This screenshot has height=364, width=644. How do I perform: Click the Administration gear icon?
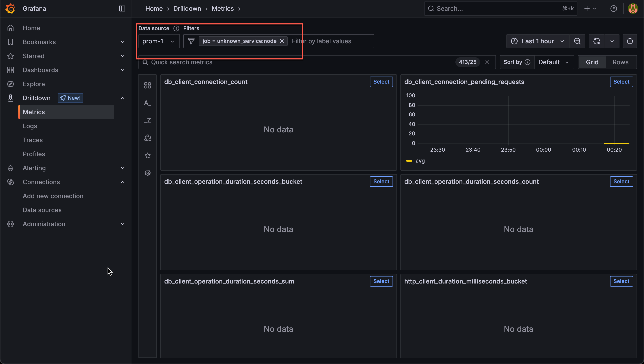click(x=10, y=224)
